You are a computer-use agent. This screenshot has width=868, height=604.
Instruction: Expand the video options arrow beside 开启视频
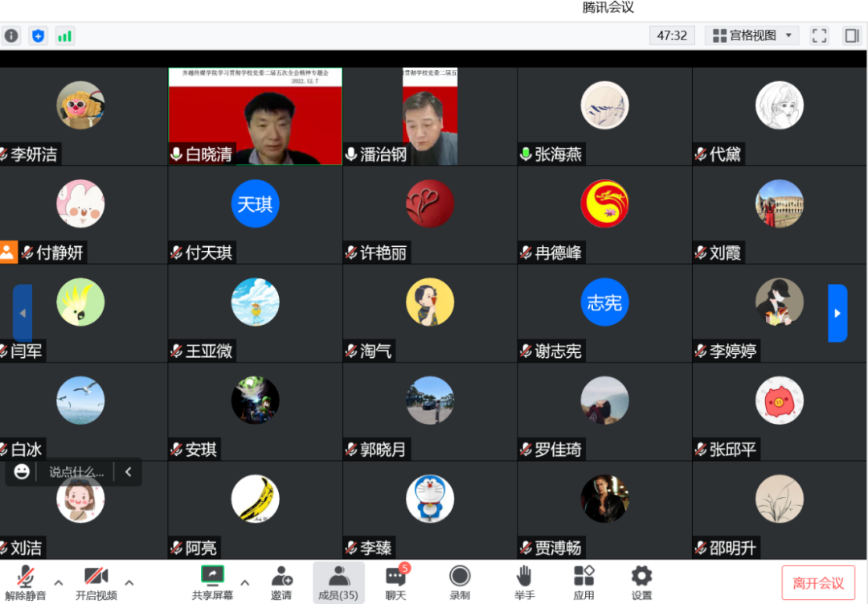tap(129, 582)
